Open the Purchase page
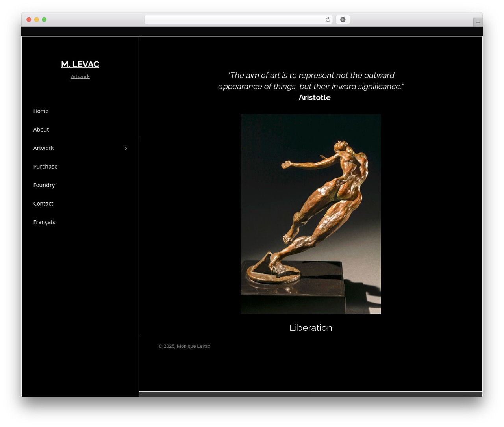The width and height of the screenshot is (504, 427). (45, 167)
